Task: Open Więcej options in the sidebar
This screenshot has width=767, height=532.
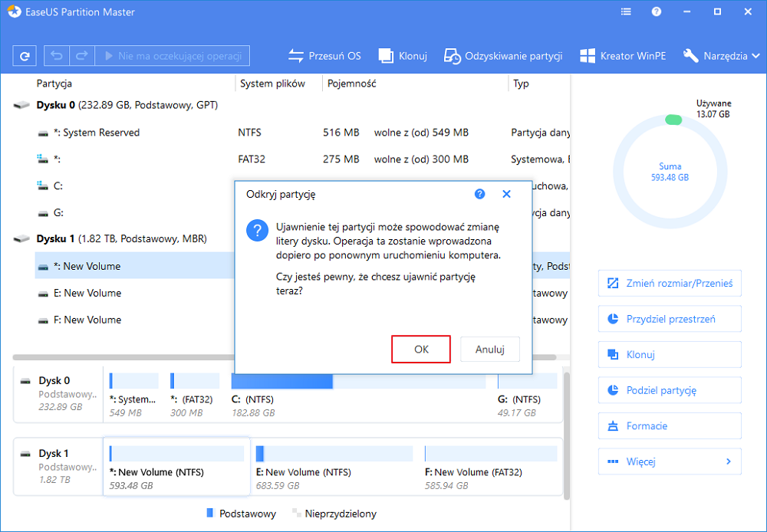Action: click(x=669, y=461)
